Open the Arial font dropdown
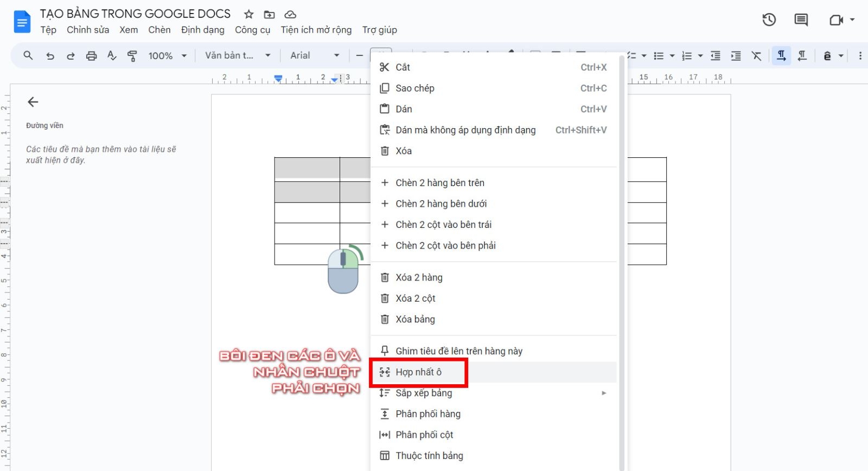 coord(315,55)
